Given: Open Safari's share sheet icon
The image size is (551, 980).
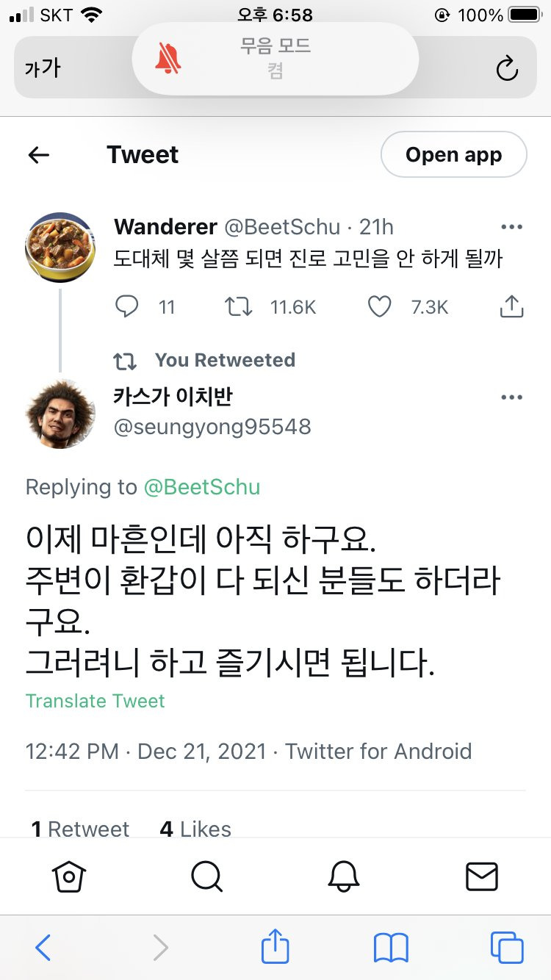Looking at the screenshot, I should [x=275, y=948].
